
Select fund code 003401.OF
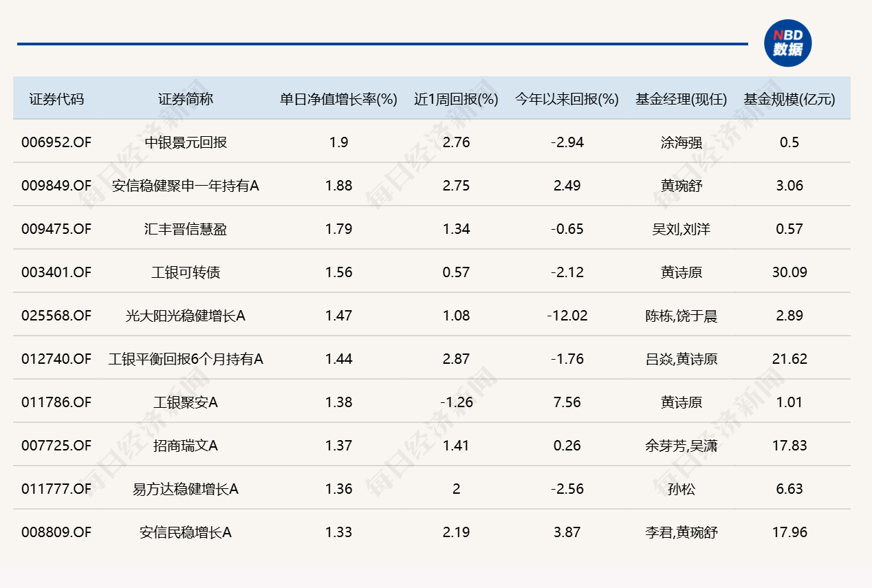tap(56, 272)
